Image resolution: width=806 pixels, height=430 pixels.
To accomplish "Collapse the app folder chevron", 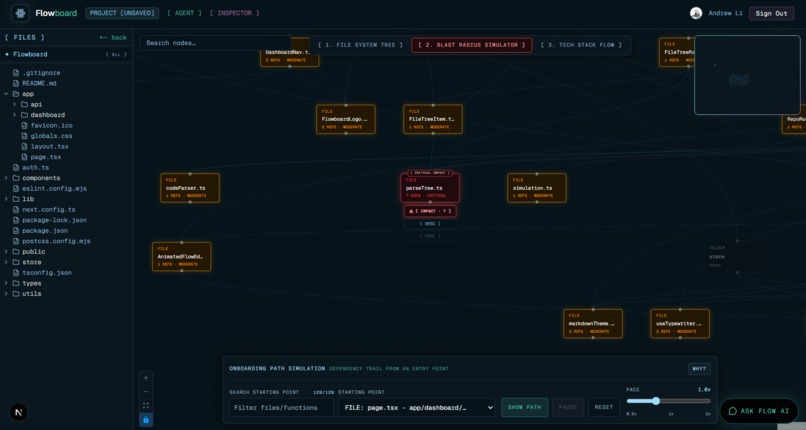I will 6,94.
